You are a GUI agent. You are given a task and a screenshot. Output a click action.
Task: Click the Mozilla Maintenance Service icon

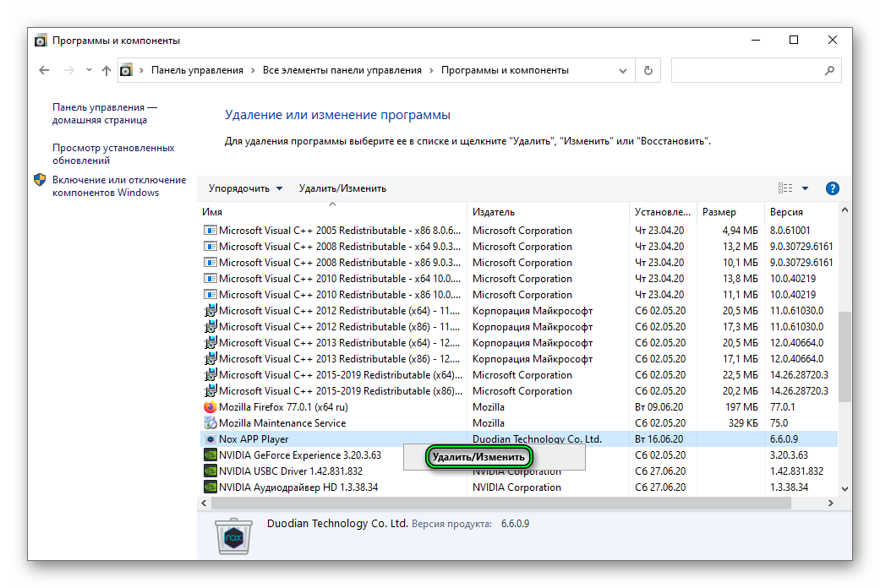tap(210, 423)
